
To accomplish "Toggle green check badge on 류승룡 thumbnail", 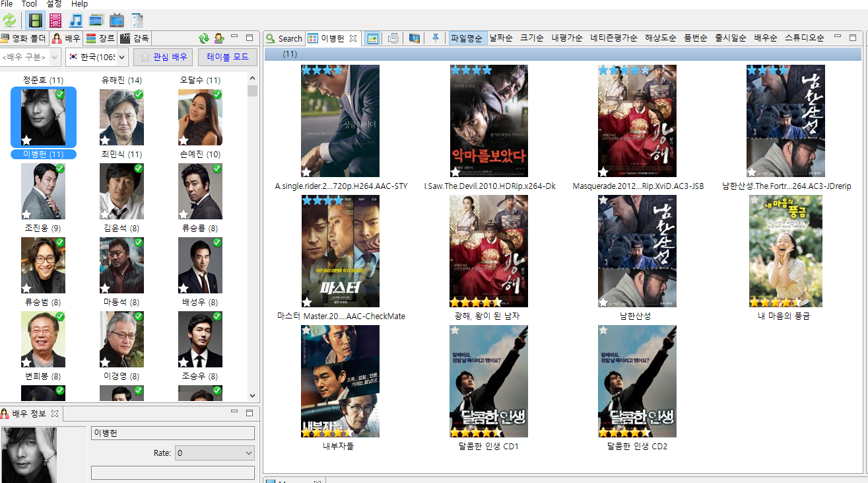I will point(217,168).
